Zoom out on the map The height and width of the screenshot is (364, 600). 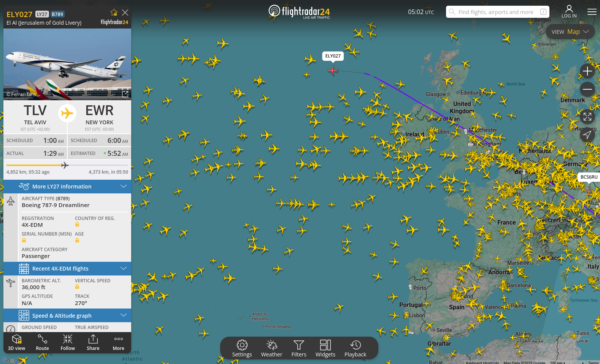click(587, 89)
